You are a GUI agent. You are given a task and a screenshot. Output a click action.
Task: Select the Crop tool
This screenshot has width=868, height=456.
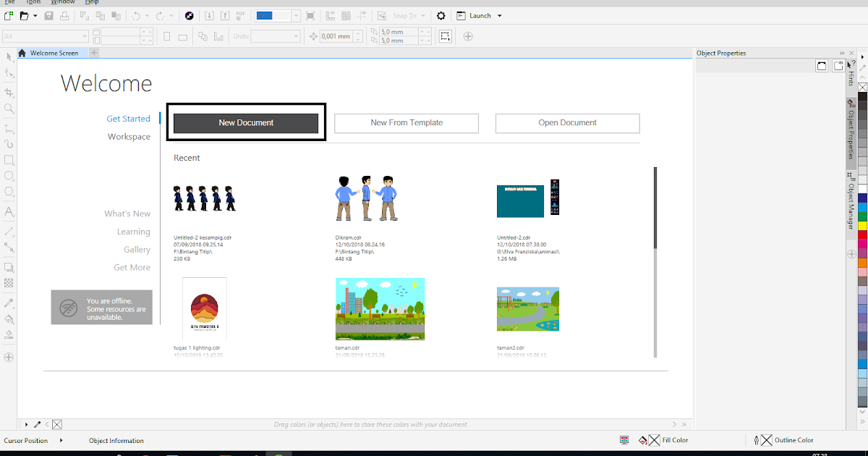click(9, 92)
